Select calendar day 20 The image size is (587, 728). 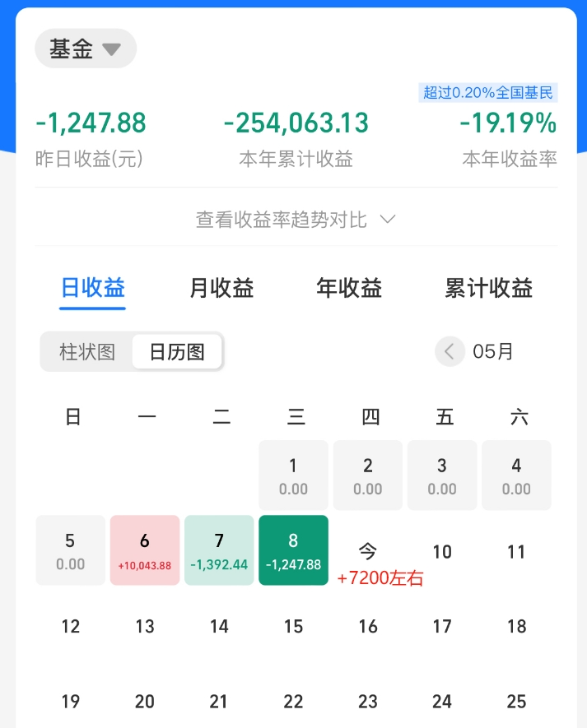tap(145, 701)
